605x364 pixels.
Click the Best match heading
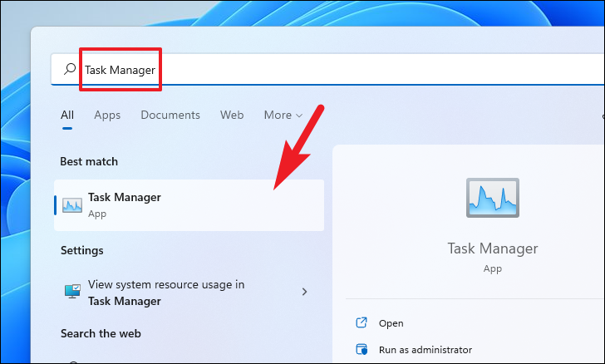click(89, 161)
